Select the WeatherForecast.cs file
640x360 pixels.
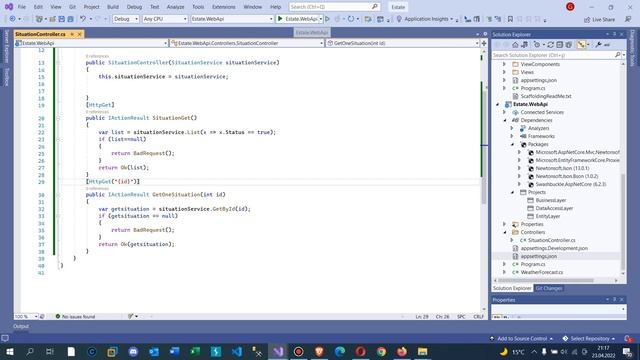pyautogui.click(x=541, y=272)
